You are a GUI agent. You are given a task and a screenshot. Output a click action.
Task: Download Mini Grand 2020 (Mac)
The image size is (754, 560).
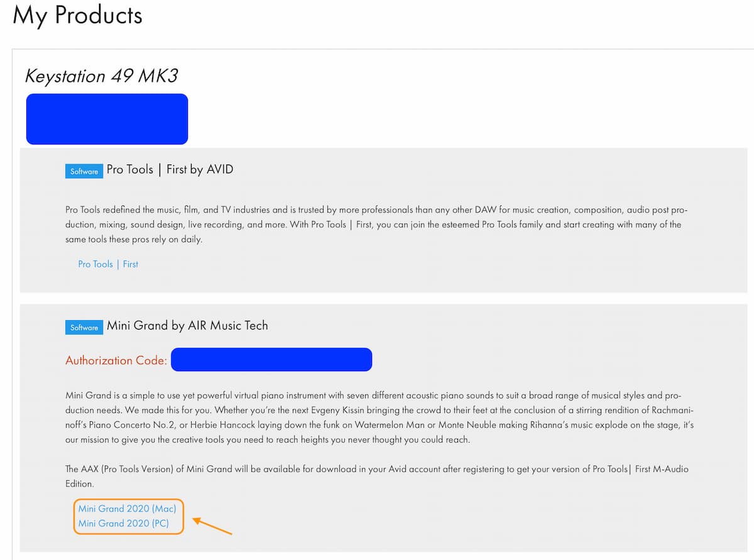[127, 509]
